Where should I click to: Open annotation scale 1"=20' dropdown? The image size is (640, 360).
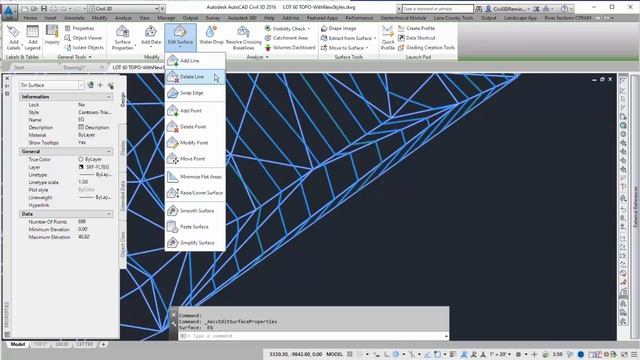tap(500, 354)
